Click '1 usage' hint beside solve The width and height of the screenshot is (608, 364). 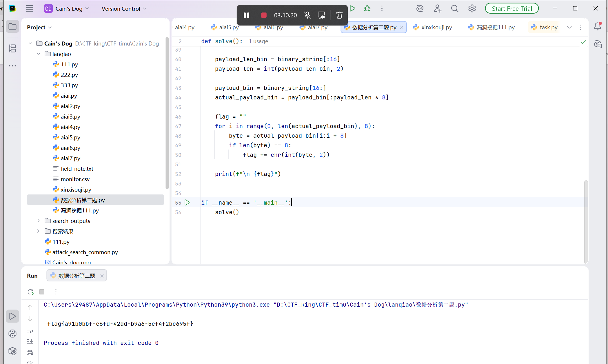(x=258, y=41)
